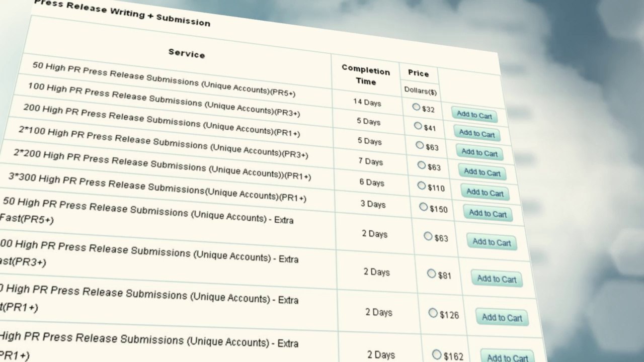Click '5 Days' in the $41 row

pyautogui.click(x=369, y=122)
